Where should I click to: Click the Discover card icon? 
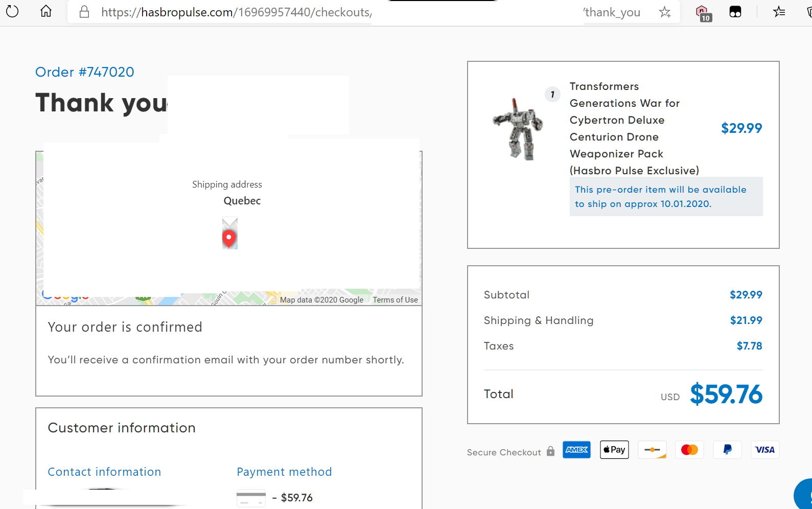pyautogui.click(x=652, y=450)
